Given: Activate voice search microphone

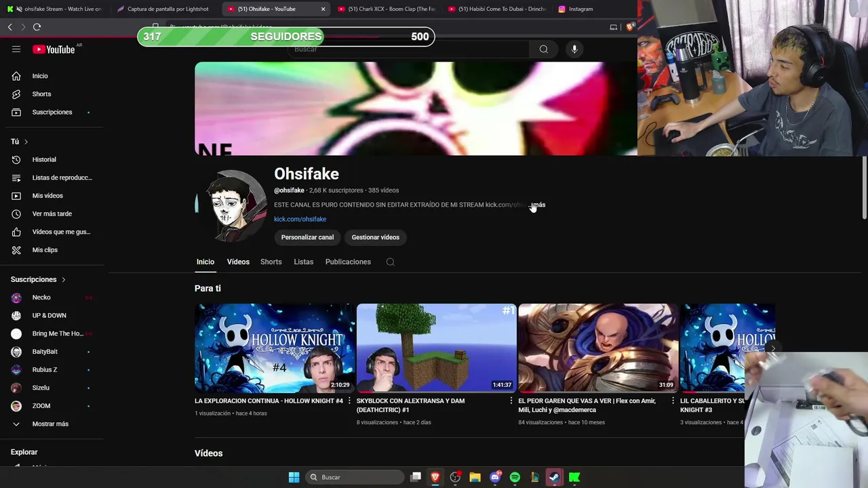Looking at the screenshot, I should pyautogui.click(x=574, y=49).
